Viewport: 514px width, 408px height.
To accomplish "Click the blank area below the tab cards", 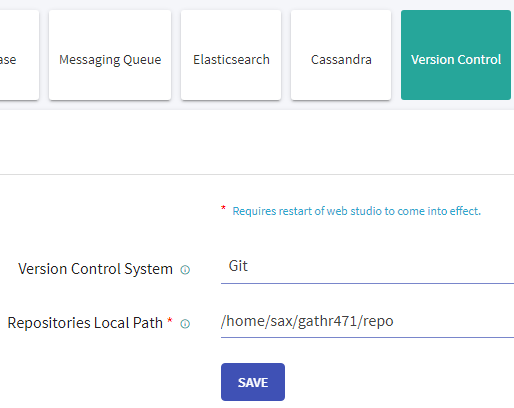I will point(257,142).
